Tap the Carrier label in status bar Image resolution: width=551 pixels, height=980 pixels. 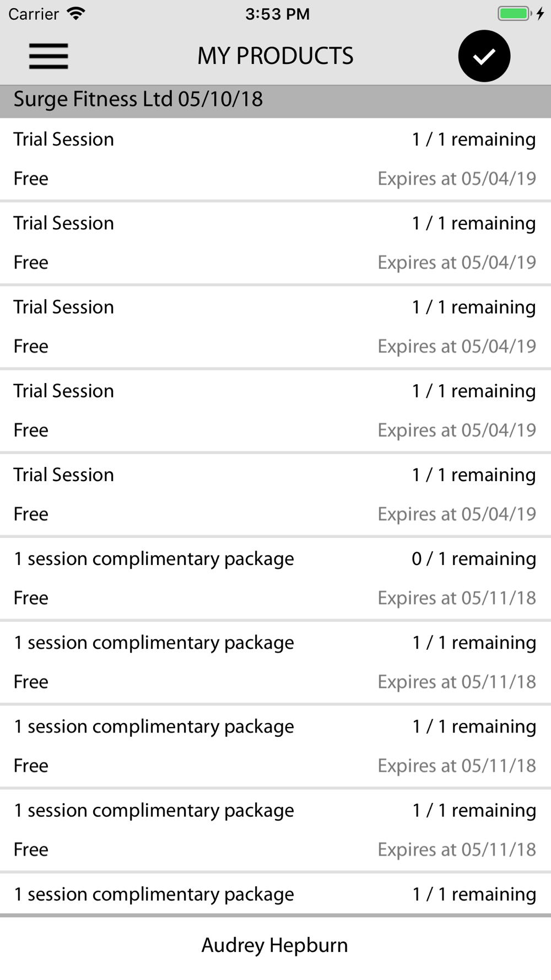click(34, 14)
